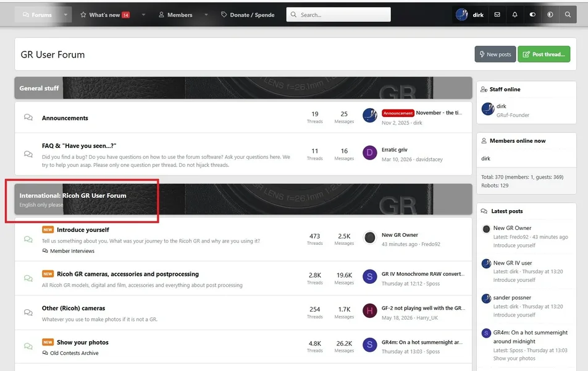Open Other (Ricoh) cameras forum
588x371 pixels.
point(73,309)
